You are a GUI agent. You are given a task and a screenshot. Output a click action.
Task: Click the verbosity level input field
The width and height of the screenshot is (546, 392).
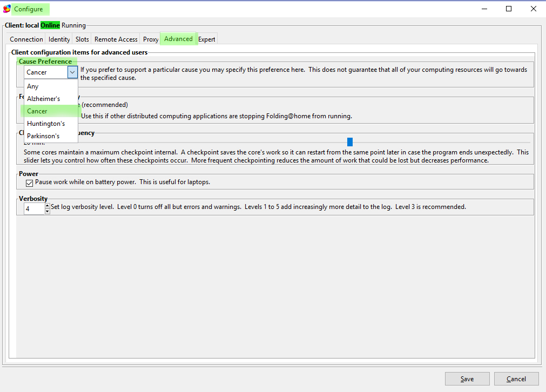(35, 209)
